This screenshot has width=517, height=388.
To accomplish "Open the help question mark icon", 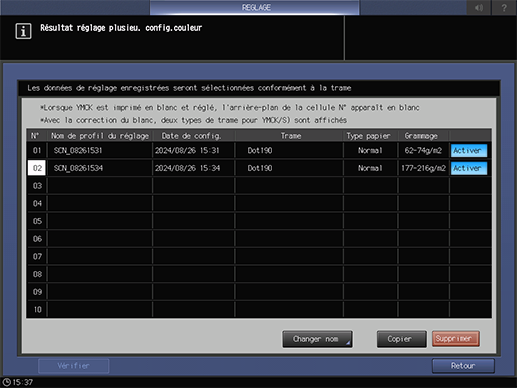I will pos(504,7).
